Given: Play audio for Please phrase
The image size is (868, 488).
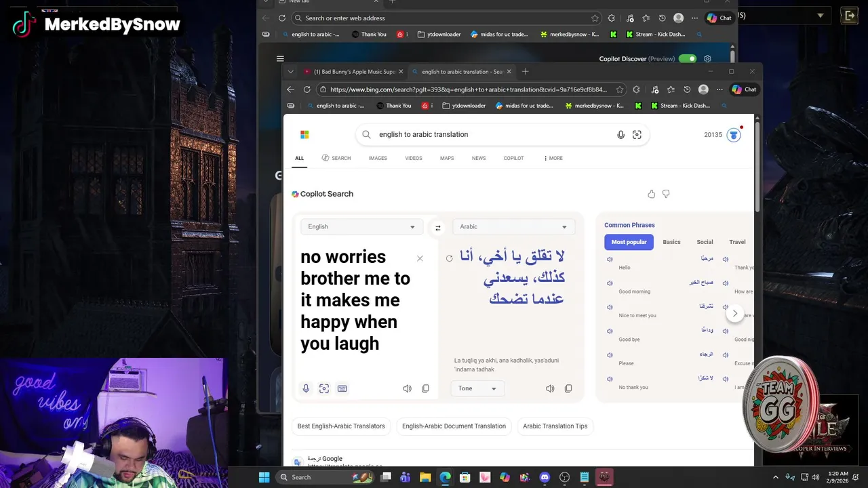Looking at the screenshot, I should (x=610, y=355).
